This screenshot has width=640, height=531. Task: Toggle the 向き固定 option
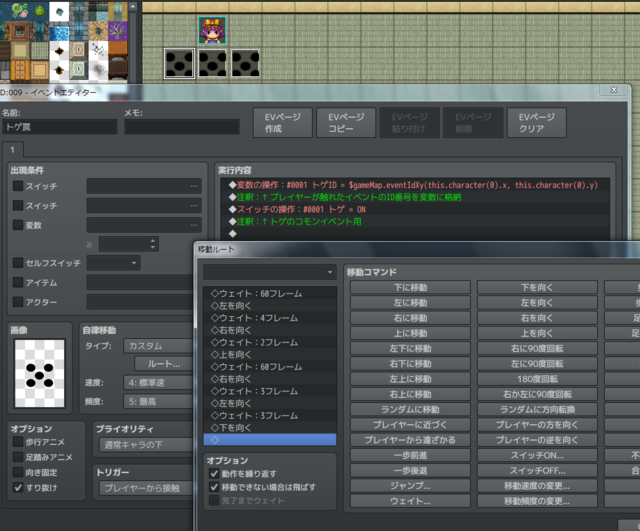coord(18,472)
